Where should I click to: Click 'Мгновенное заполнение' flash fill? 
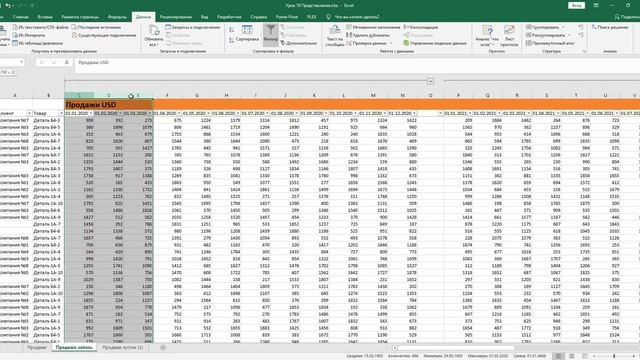click(373, 27)
